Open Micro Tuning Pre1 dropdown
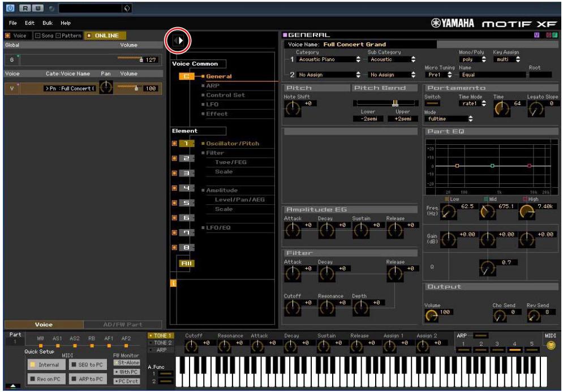 [439, 75]
